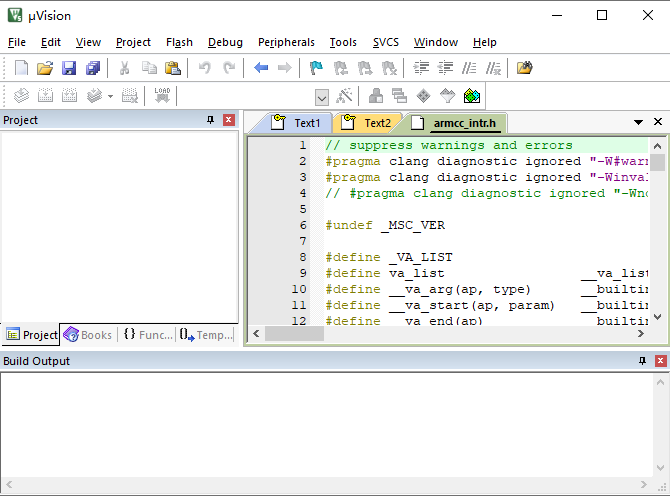670x496 pixels.
Task: Navigate backwards with the blue arrow
Action: 261,68
